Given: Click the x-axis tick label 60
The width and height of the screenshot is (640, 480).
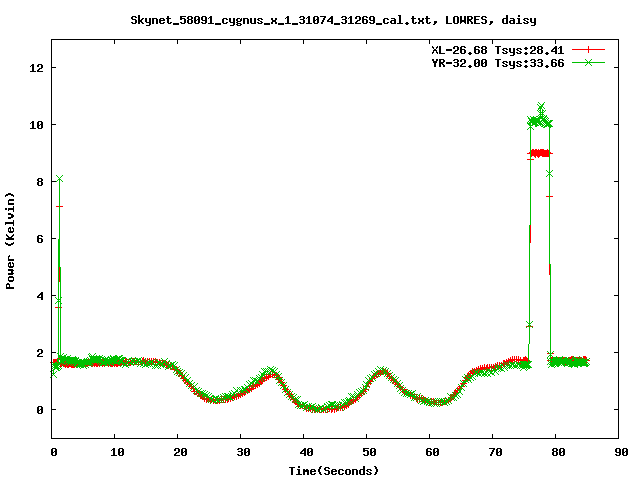Looking at the screenshot, I should (432, 452).
